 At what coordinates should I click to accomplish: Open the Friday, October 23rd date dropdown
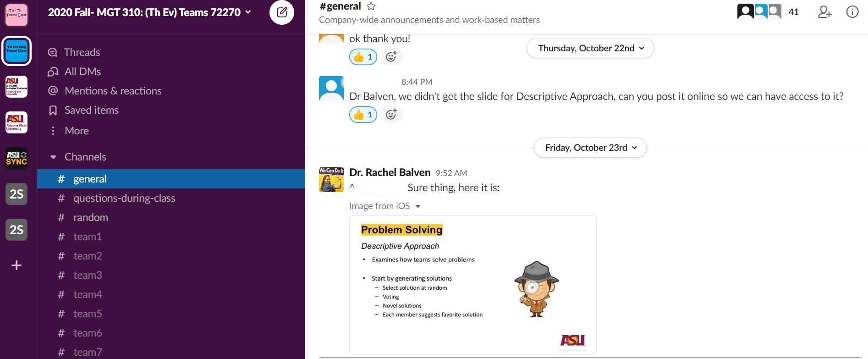pyautogui.click(x=590, y=148)
